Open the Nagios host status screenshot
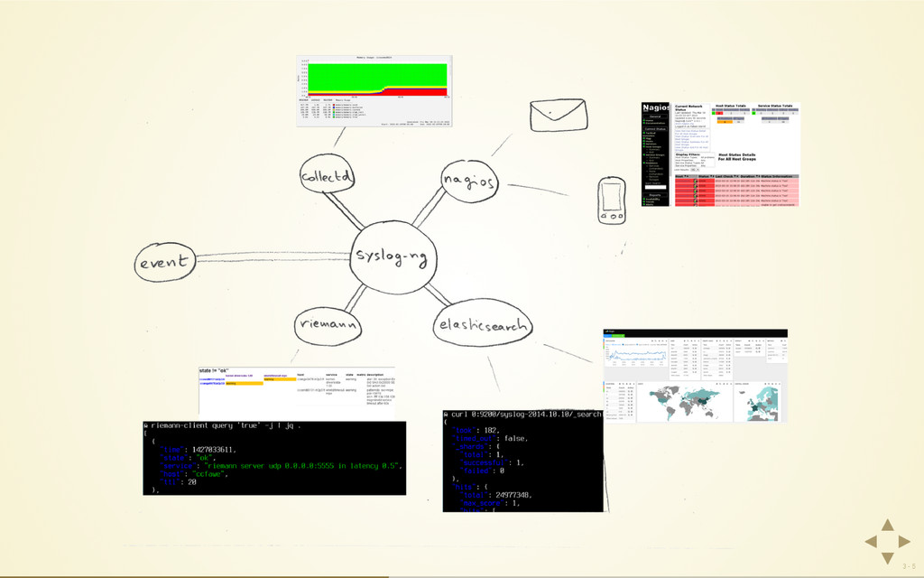The height and width of the screenshot is (578, 924). (x=720, y=154)
